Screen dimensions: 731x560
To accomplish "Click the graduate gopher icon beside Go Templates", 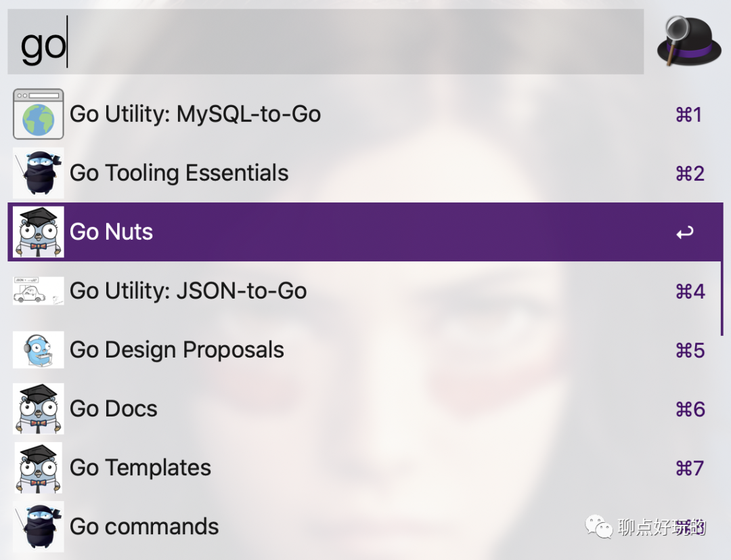I will coord(38,468).
